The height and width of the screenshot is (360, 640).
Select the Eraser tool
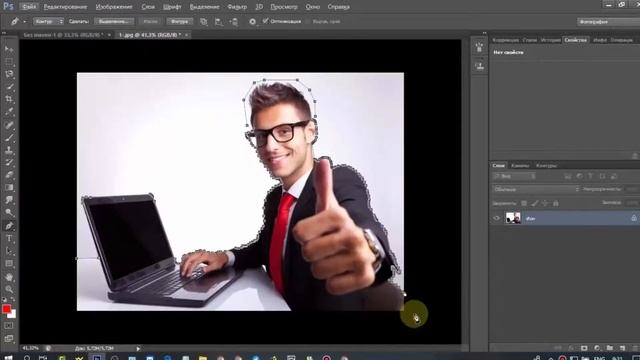pyautogui.click(x=9, y=175)
